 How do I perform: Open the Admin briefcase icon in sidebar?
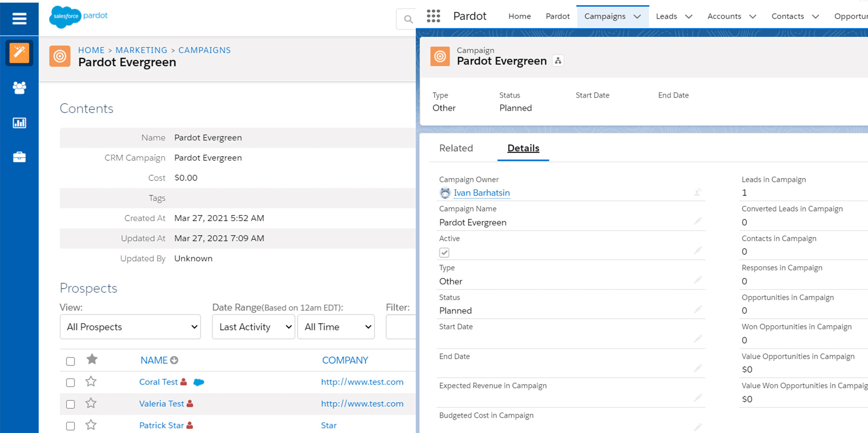(20, 157)
